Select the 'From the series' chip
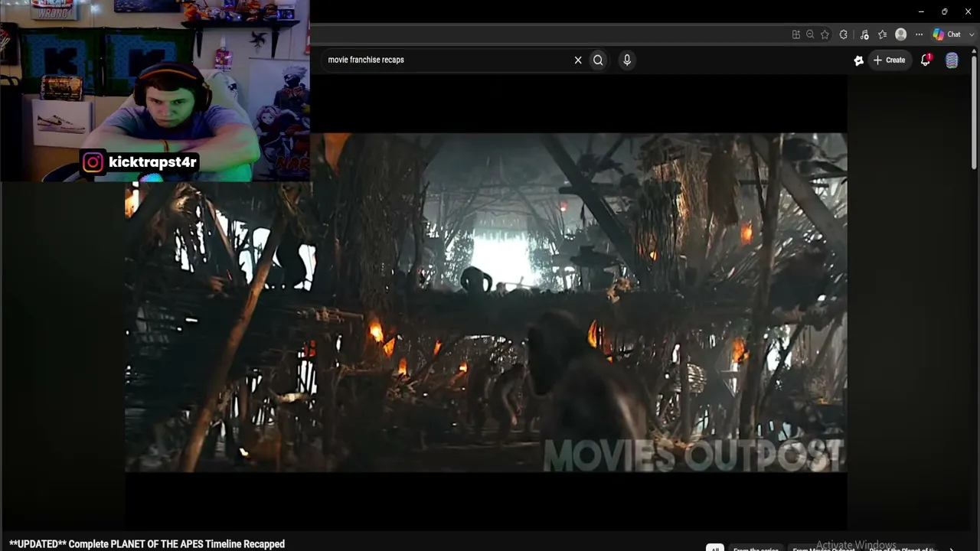The image size is (980, 551). click(x=756, y=549)
